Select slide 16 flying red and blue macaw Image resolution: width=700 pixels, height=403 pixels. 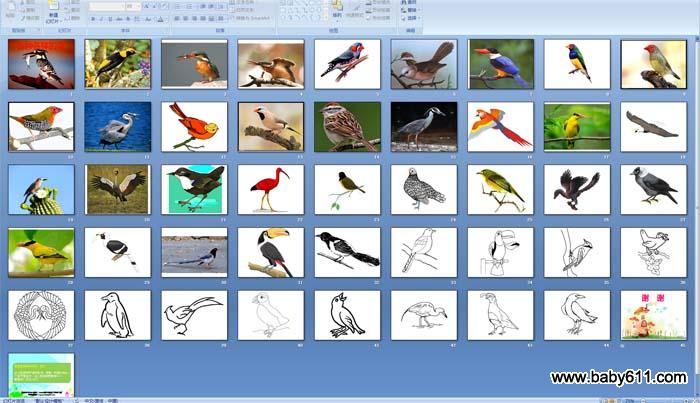500,127
